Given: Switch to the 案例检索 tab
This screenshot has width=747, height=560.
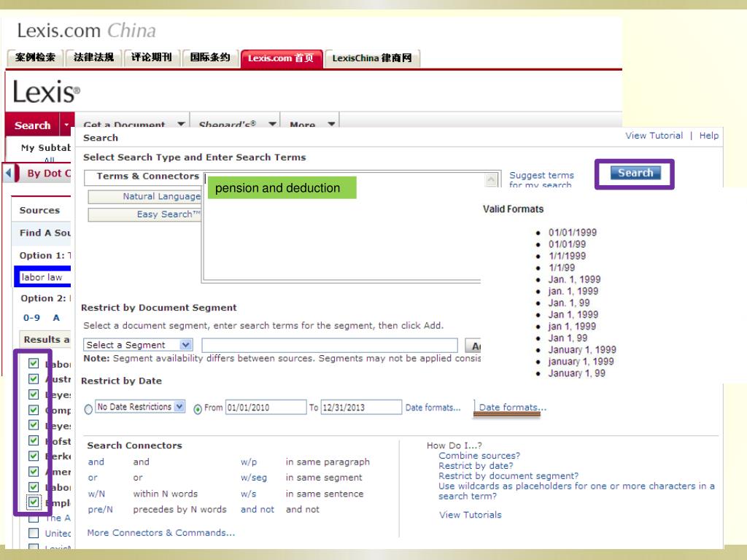Looking at the screenshot, I should (x=35, y=58).
